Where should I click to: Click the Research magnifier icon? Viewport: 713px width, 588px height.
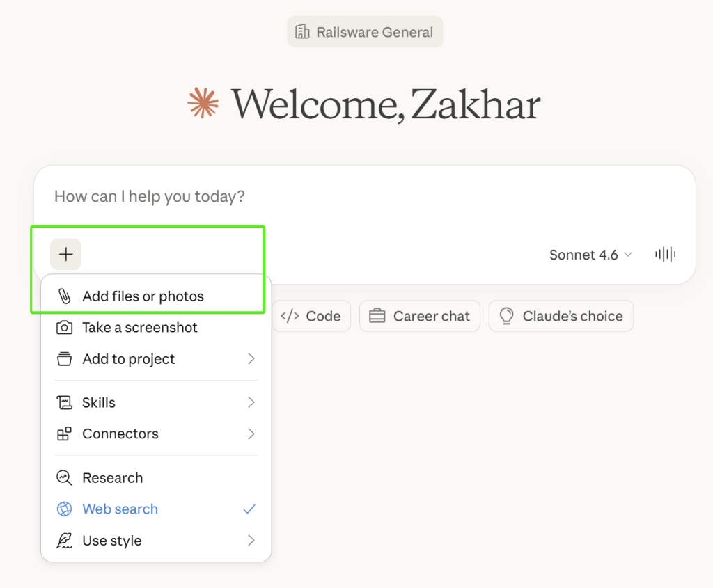(x=63, y=478)
